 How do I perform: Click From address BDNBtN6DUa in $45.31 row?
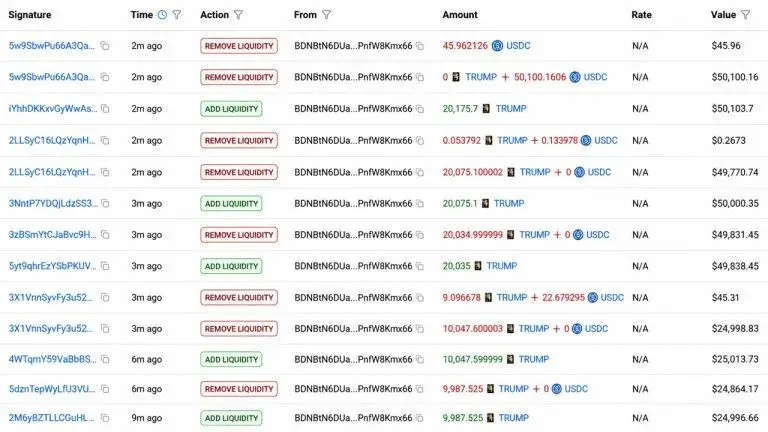[x=353, y=297]
